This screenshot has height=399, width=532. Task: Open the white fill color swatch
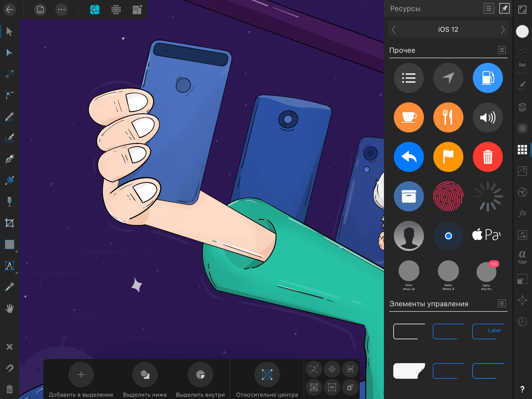click(x=522, y=31)
